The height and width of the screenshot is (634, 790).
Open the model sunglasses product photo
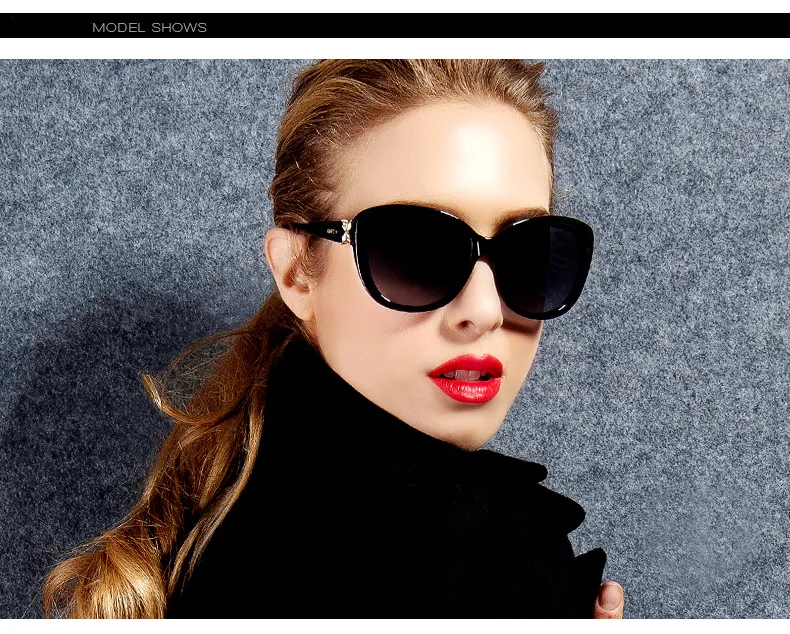pyautogui.click(x=395, y=339)
